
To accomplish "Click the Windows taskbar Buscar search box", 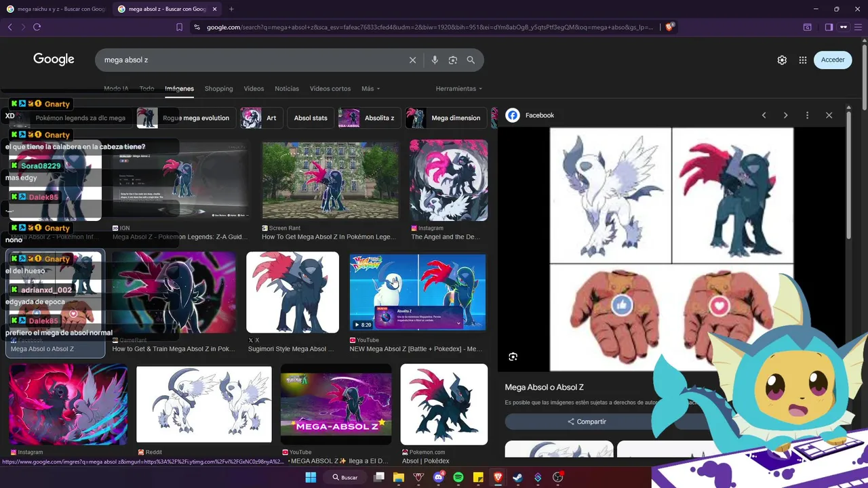I will [x=344, y=477].
